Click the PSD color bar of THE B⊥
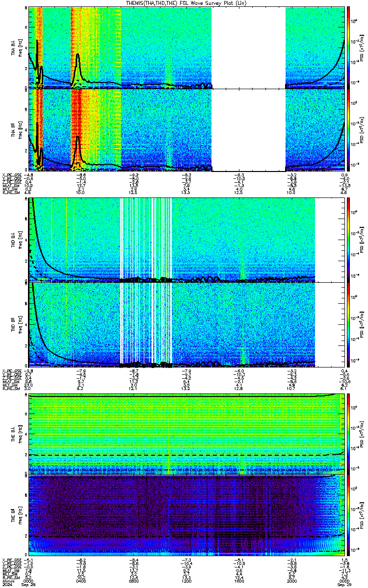This screenshot has height=588, width=368. point(349,434)
